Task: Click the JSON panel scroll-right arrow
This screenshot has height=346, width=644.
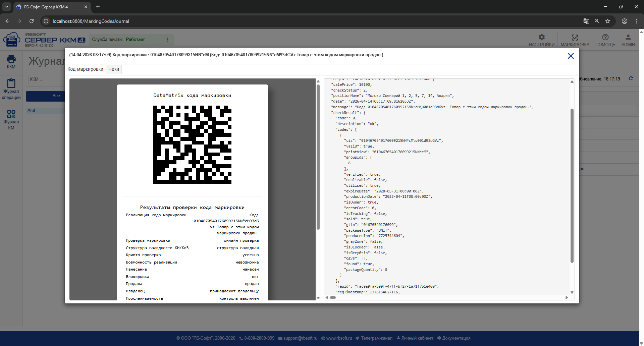Action: [x=567, y=297]
